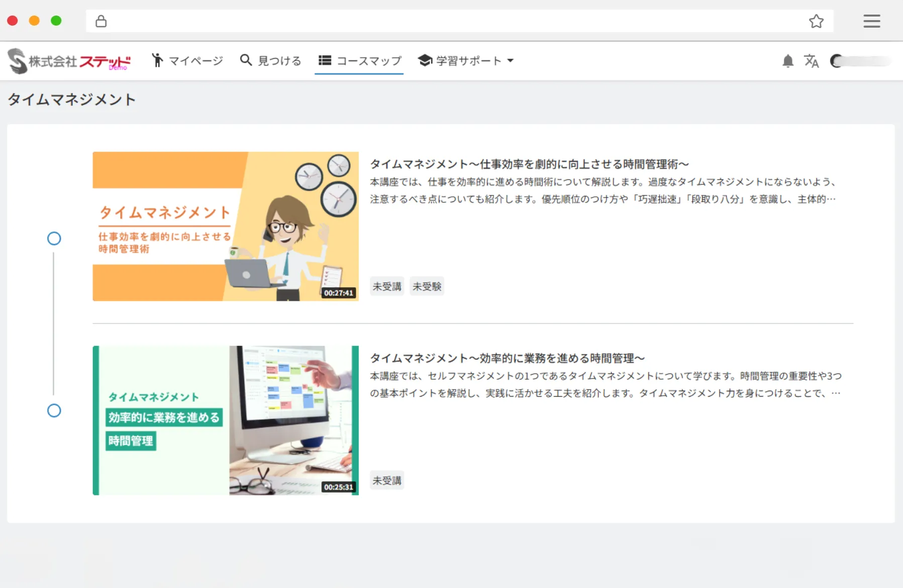Open course title 仕事効率を劇的に向上させる時間管理術
This screenshot has height=588, width=903.
(529, 164)
